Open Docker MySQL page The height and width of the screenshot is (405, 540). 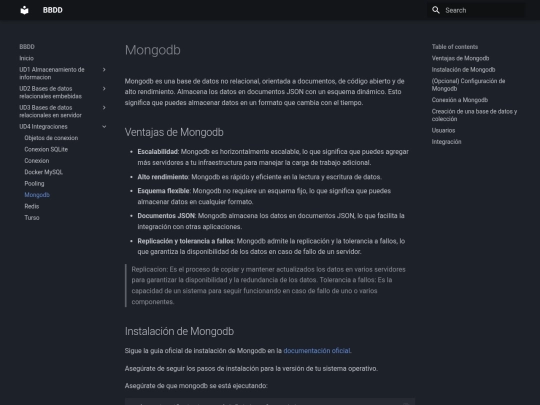pos(44,172)
